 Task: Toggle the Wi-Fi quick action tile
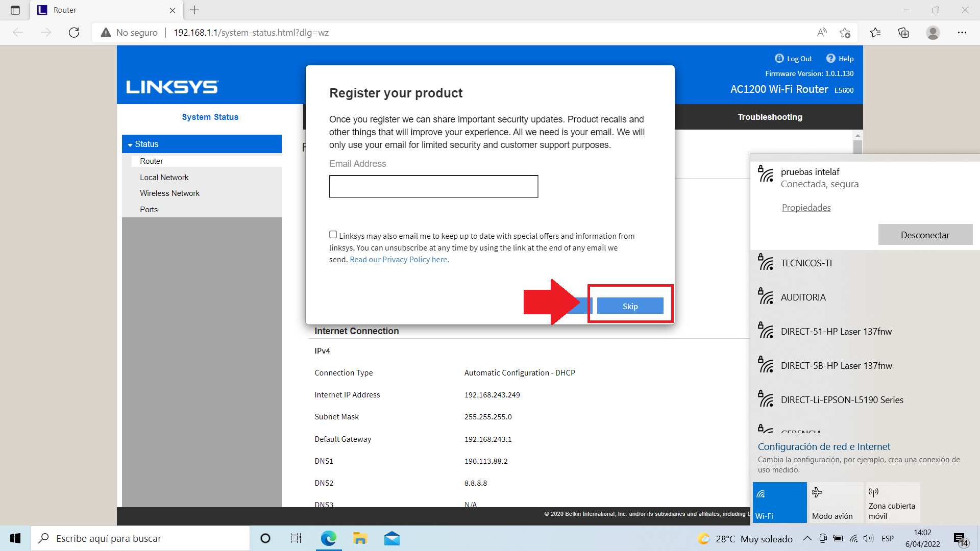pyautogui.click(x=779, y=503)
